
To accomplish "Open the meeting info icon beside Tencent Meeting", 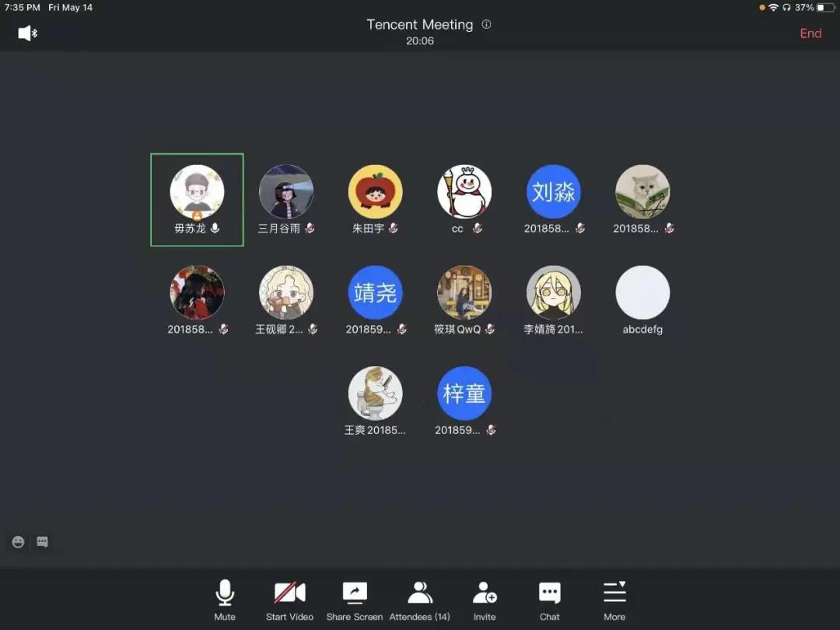I will (486, 24).
